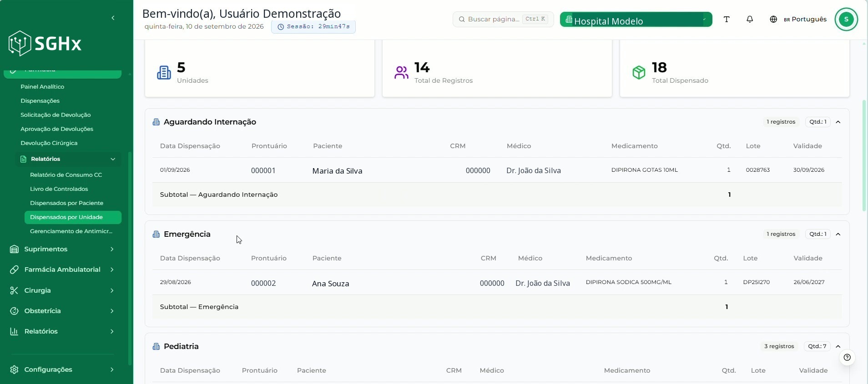Open the Hospital Modelo unit dropdown
The image size is (868, 384).
click(636, 20)
